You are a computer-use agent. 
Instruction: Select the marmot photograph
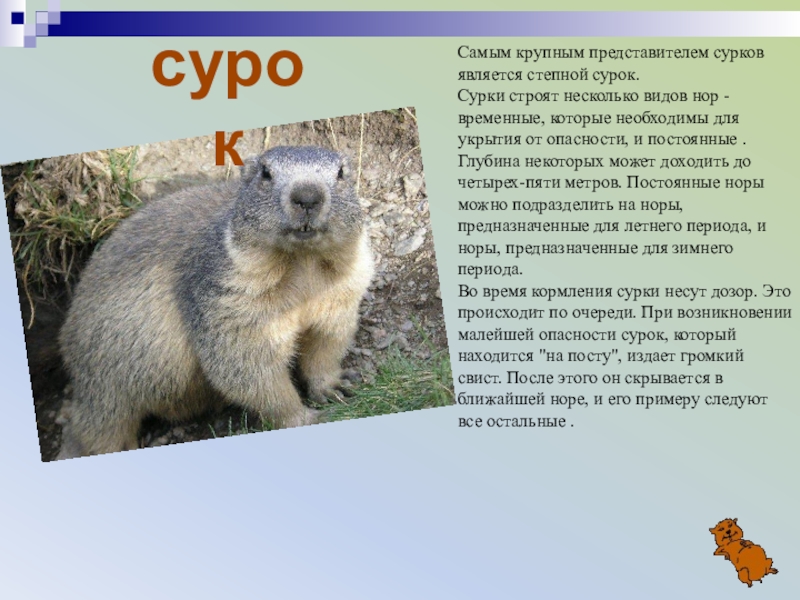228,284
